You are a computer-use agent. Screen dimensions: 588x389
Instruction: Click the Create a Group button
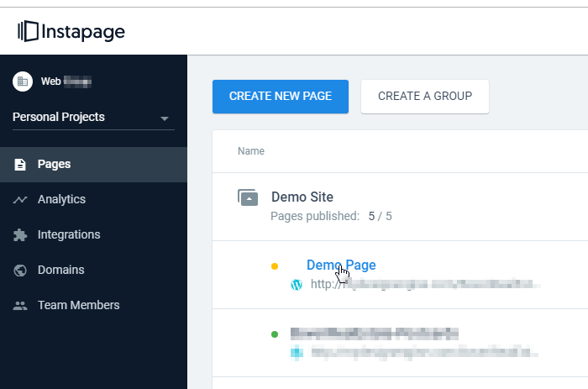tap(425, 97)
